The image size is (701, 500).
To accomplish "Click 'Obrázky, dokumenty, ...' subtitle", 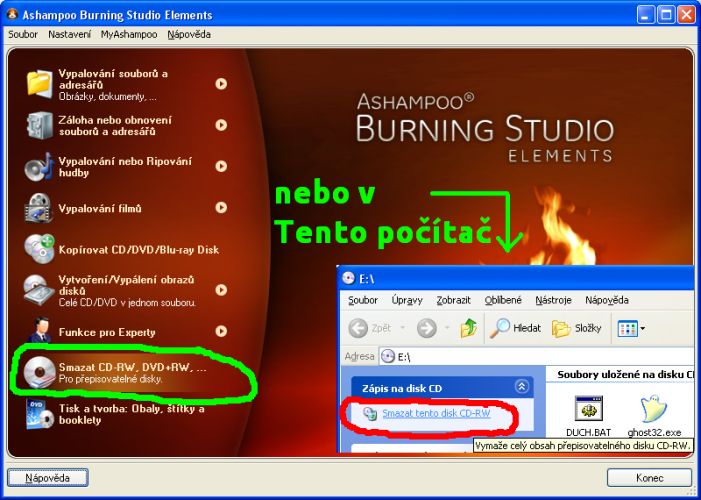I will point(108,97).
